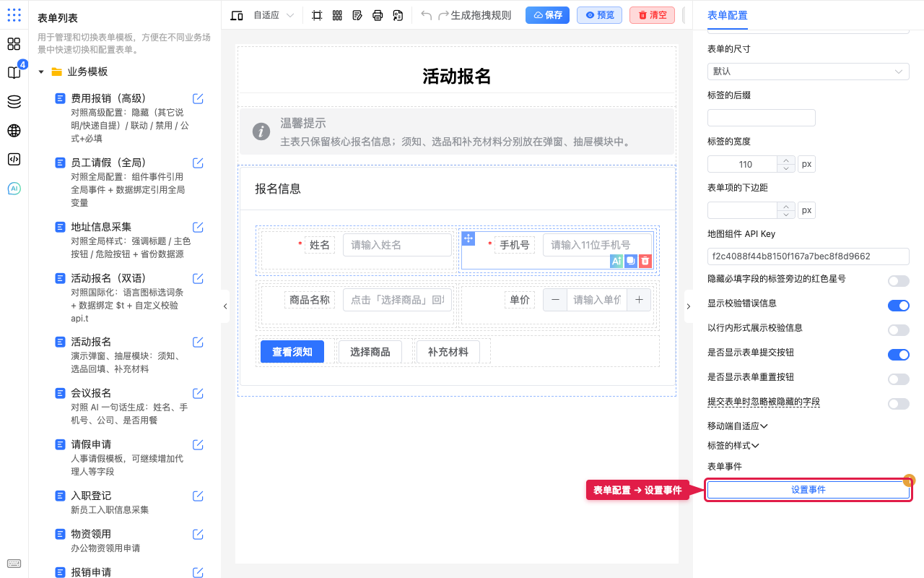The width and height of the screenshot is (924, 578).
Task: Click the copy icon on 手机号 field
Action: 631,262
